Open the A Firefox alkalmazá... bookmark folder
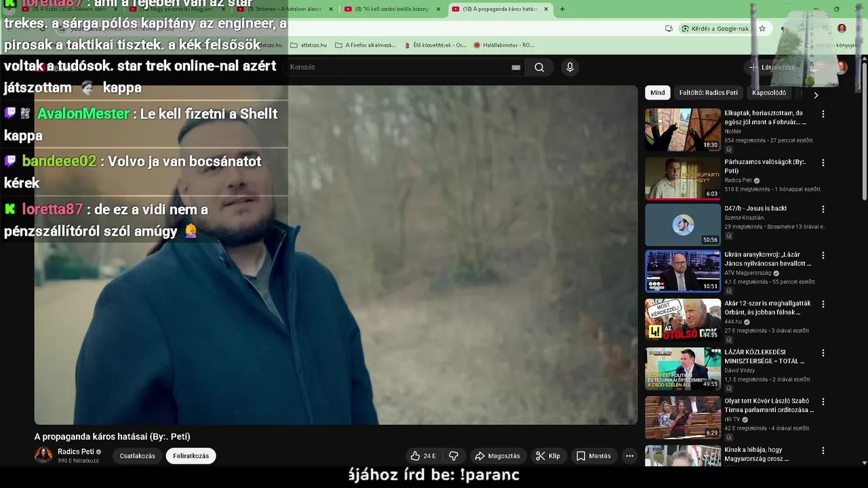 365,45
